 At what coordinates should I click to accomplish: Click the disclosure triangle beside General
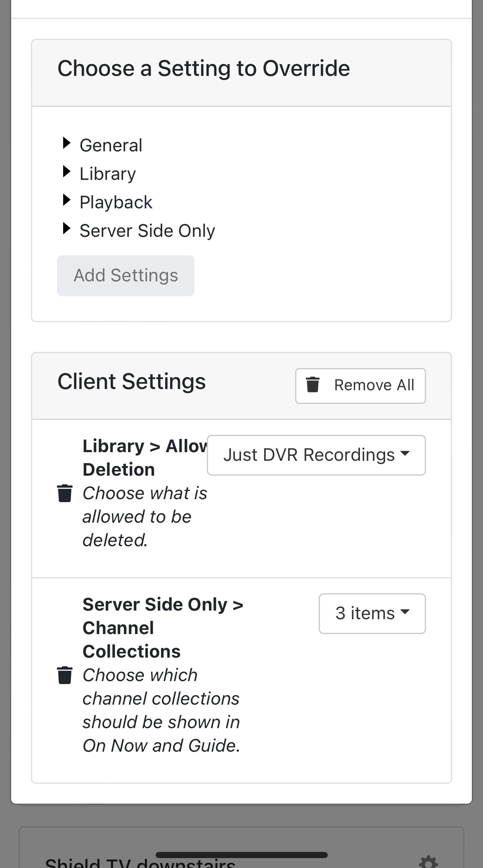[x=66, y=143]
